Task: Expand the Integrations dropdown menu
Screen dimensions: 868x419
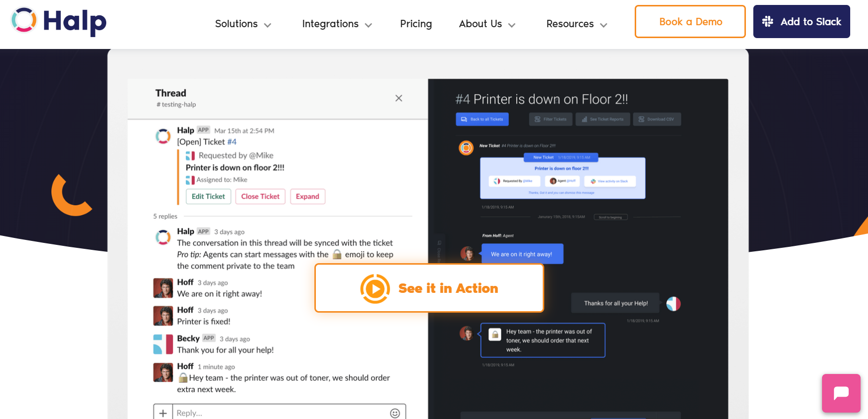Action: tap(337, 24)
